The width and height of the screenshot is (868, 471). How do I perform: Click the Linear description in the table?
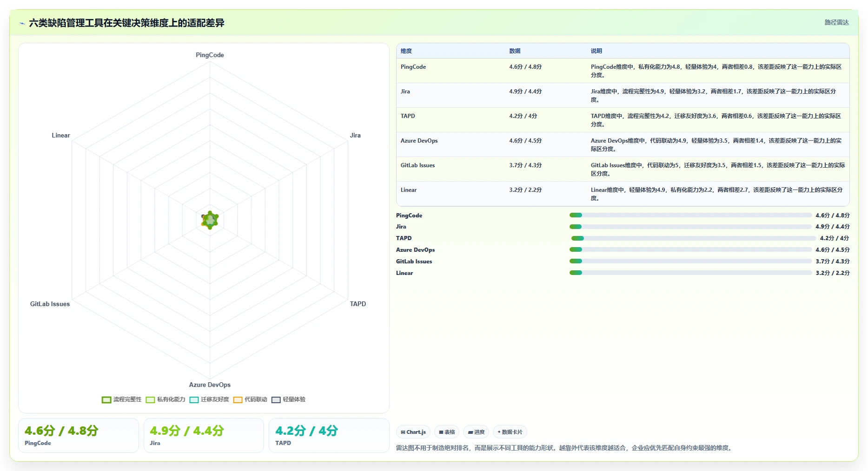click(717, 194)
